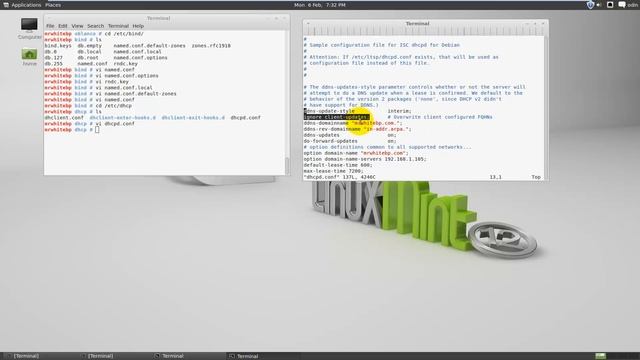Click the '13,1' cursor position in vi
This screenshot has height=360, width=640.
click(496, 177)
